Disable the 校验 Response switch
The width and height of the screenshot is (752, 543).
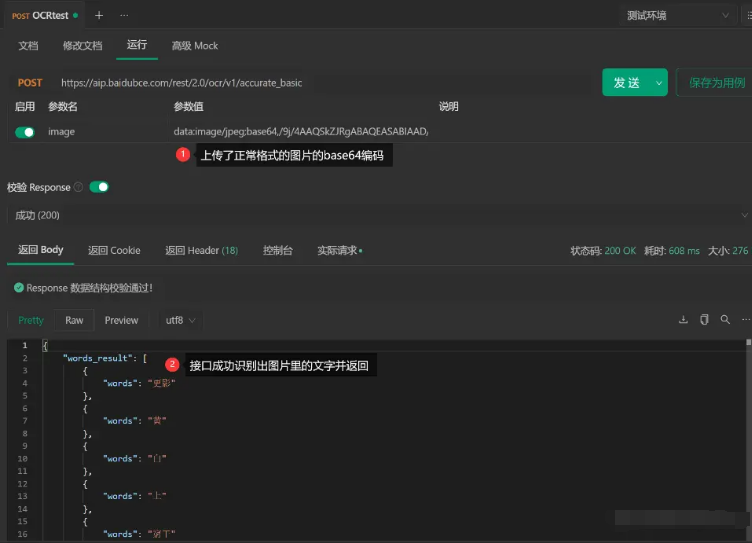point(99,187)
